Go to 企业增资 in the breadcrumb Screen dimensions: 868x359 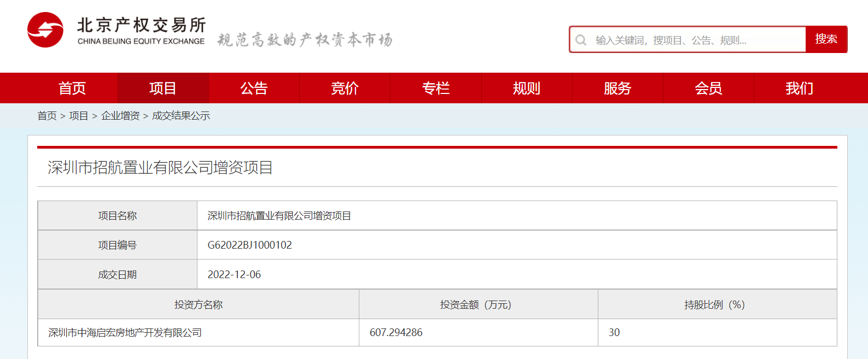point(120,116)
